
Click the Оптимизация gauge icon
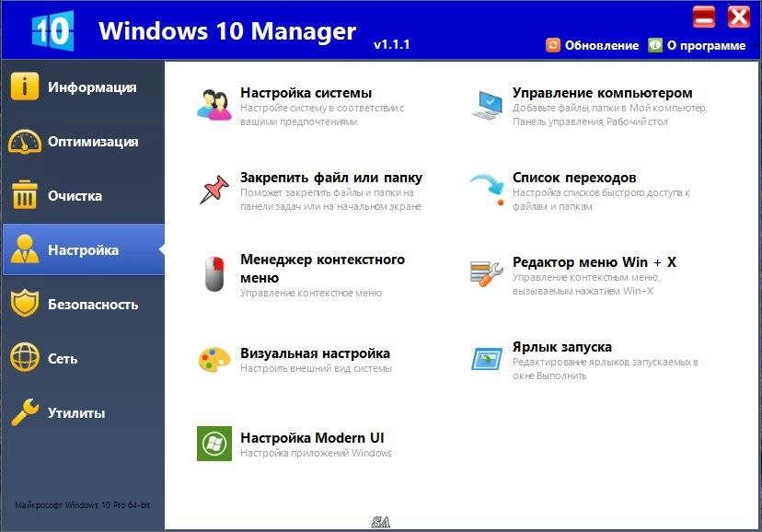point(24,142)
